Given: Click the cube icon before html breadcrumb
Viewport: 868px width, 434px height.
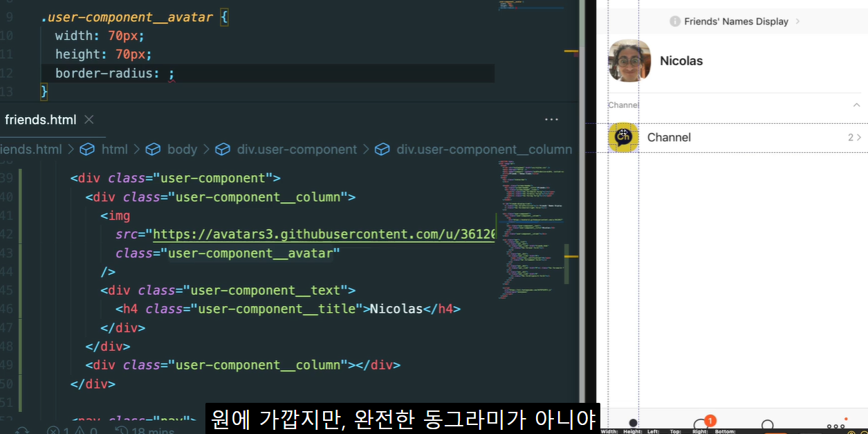Looking at the screenshot, I should pos(87,150).
